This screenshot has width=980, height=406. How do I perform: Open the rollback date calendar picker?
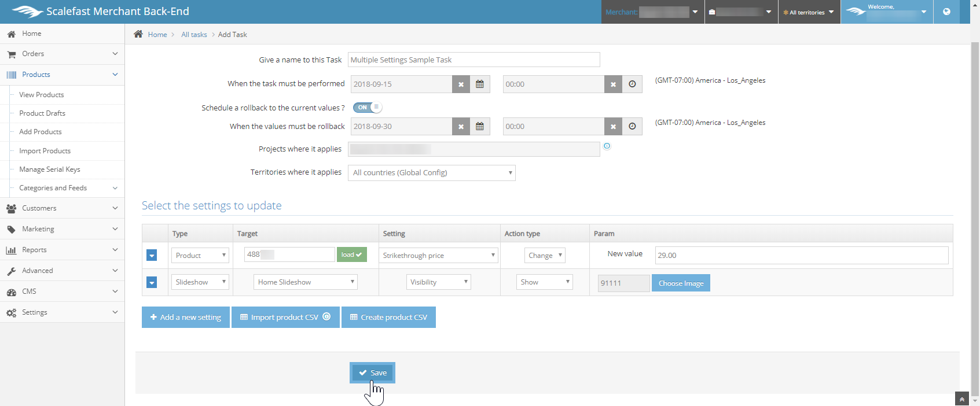pos(480,127)
